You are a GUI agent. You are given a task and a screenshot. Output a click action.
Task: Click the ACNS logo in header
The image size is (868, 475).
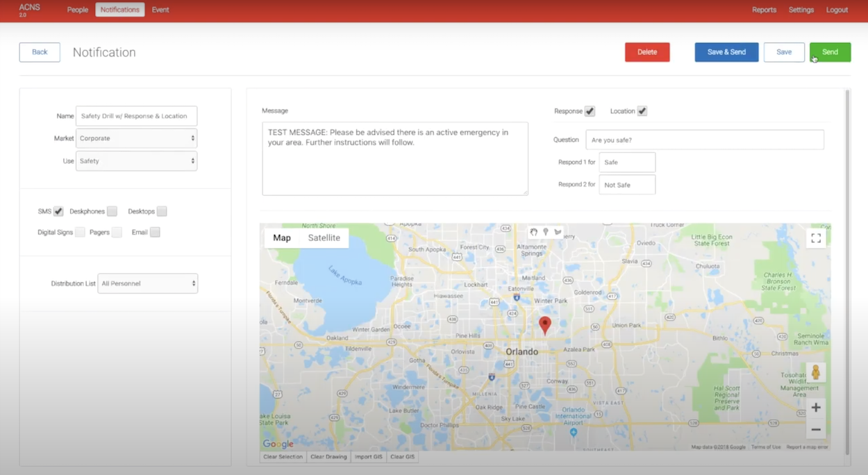click(x=30, y=10)
